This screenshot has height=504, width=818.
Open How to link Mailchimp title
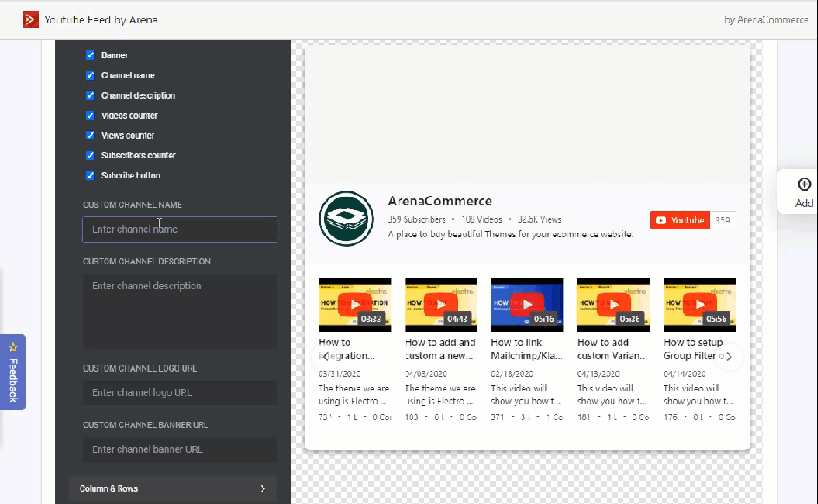click(x=526, y=349)
